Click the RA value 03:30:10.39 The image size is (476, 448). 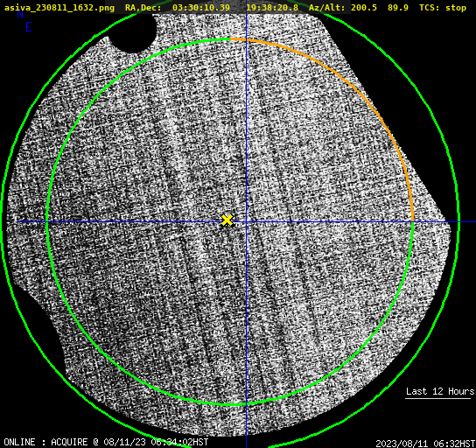201,8
